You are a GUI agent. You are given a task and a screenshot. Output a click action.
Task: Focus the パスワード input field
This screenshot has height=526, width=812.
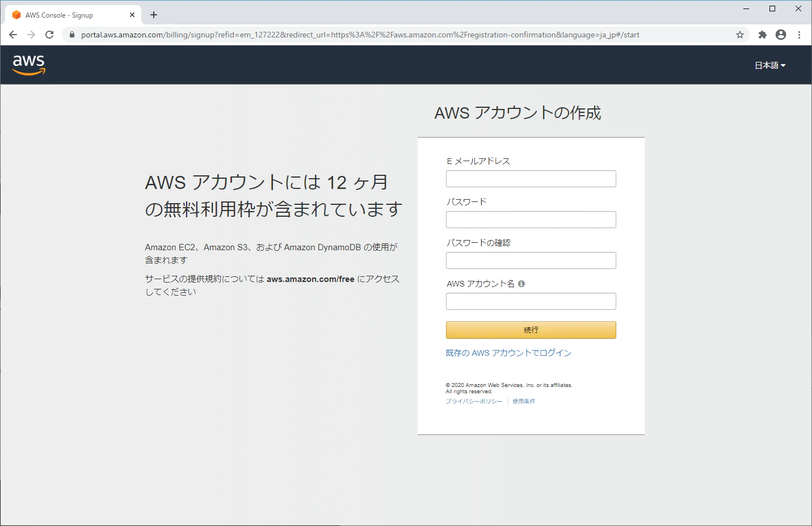click(531, 220)
